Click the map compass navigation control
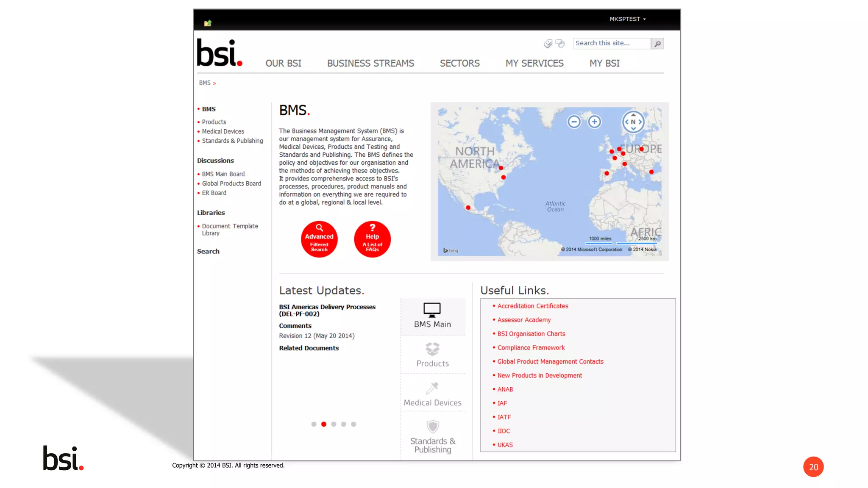Viewport: 868px width, 488px height. [x=633, y=122]
